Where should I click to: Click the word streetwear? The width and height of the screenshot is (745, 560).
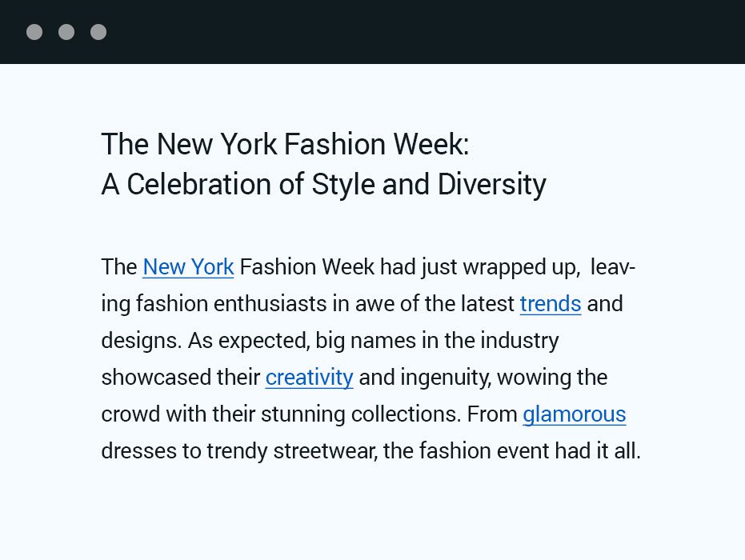324,451
